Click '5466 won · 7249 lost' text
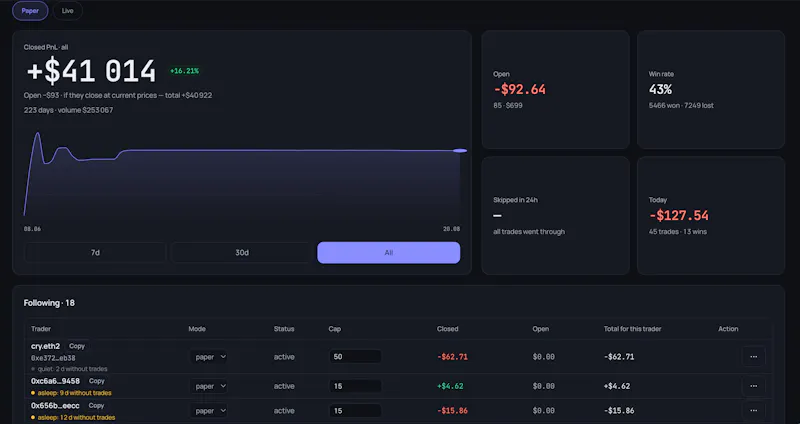 [681, 106]
